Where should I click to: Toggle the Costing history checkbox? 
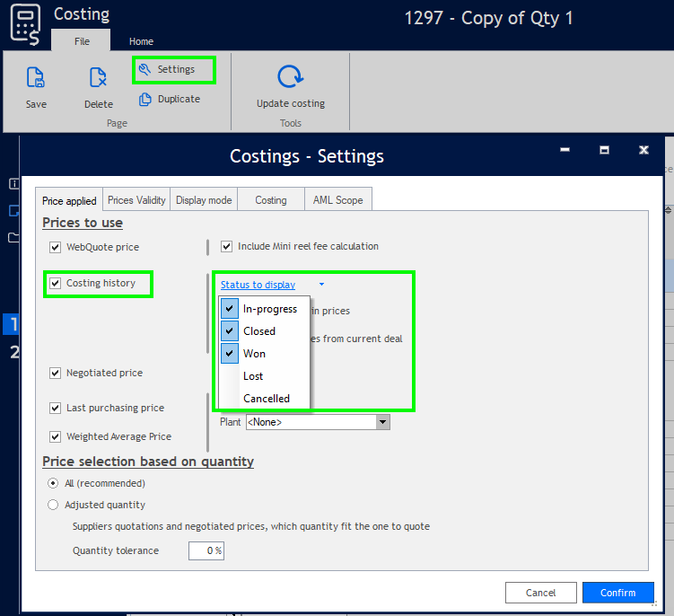click(56, 284)
